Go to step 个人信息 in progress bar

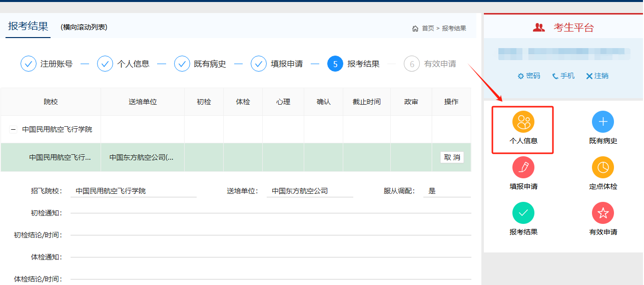(106, 64)
